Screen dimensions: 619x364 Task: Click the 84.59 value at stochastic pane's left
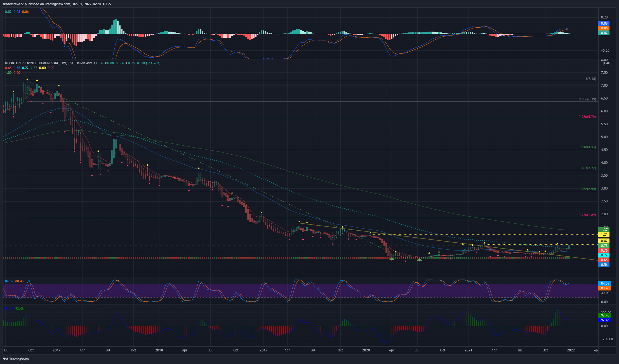[x=9, y=281]
